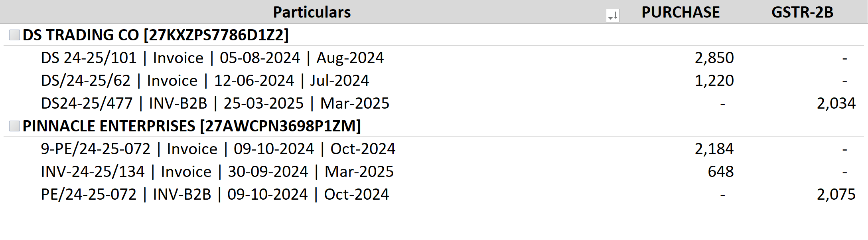Select the GSTR-2B column header
This screenshot has height=240, width=868.
pos(802,12)
